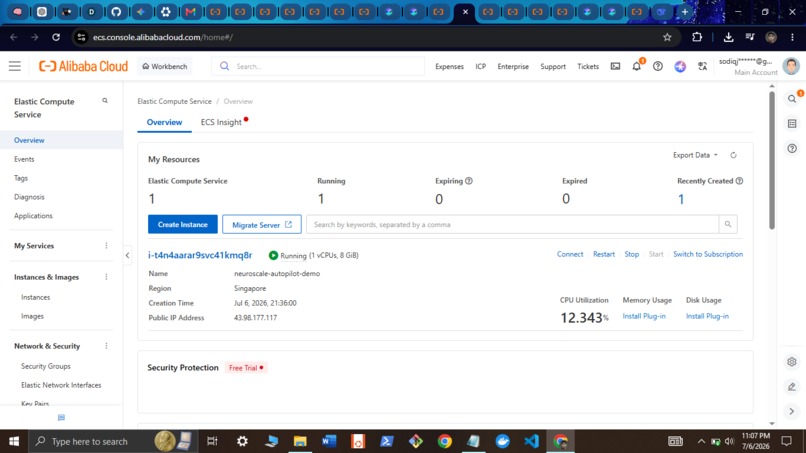Open the notifications bell
Image resolution: width=806 pixels, height=453 pixels.
(x=636, y=66)
